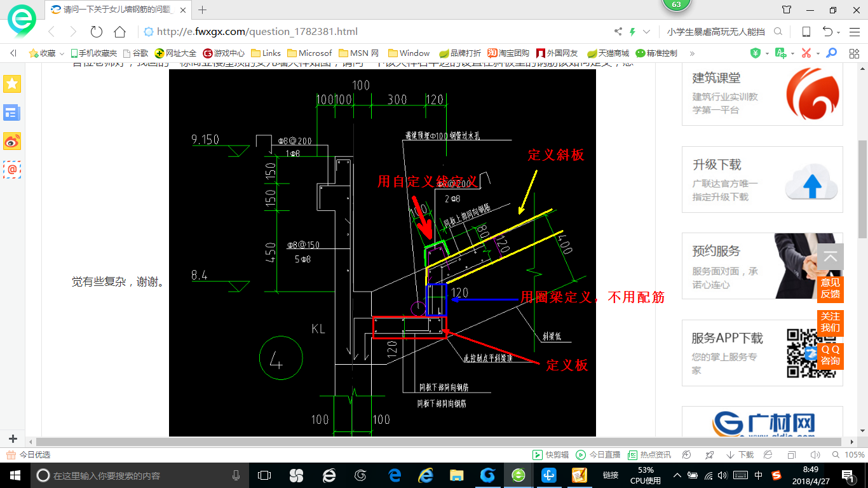Click the search box with 小学生 text
Screen dimensions: 868x488
(x=715, y=32)
